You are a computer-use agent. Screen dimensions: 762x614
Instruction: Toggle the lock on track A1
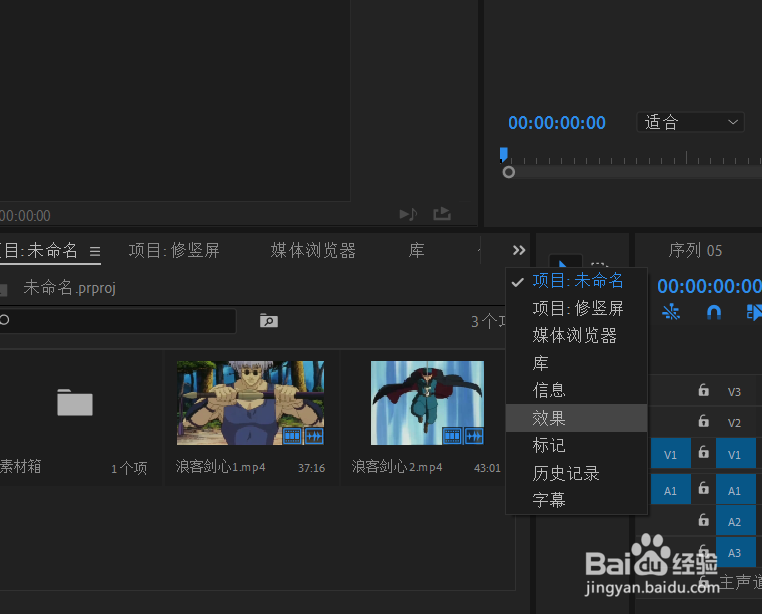[x=703, y=489]
